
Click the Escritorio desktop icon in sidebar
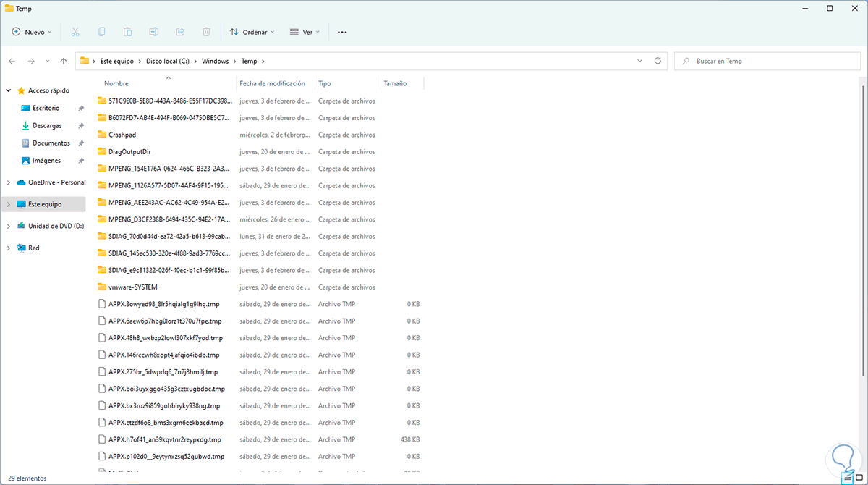point(25,108)
